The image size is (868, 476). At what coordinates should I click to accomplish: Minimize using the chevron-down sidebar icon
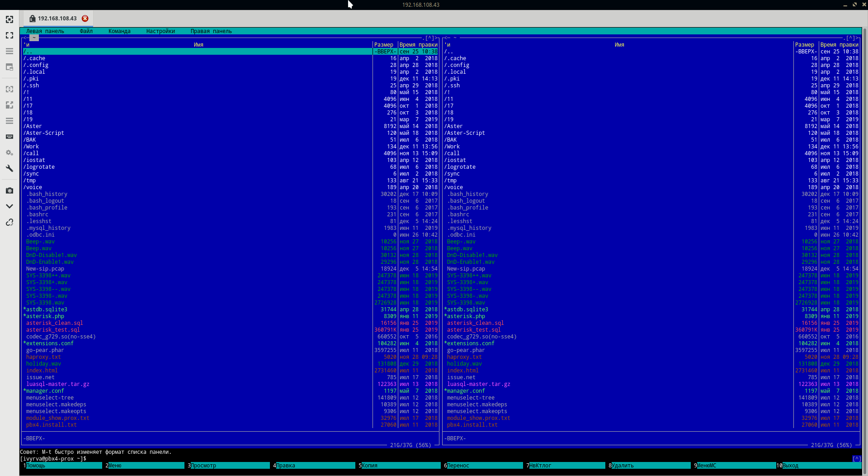tap(9, 206)
